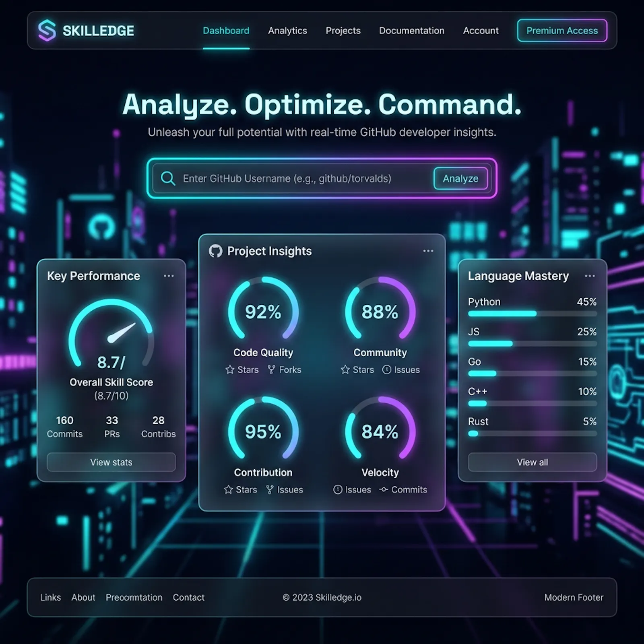Image resolution: width=644 pixels, height=644 pixels.
Task: Click the Go progress bar
Action: 533,374
